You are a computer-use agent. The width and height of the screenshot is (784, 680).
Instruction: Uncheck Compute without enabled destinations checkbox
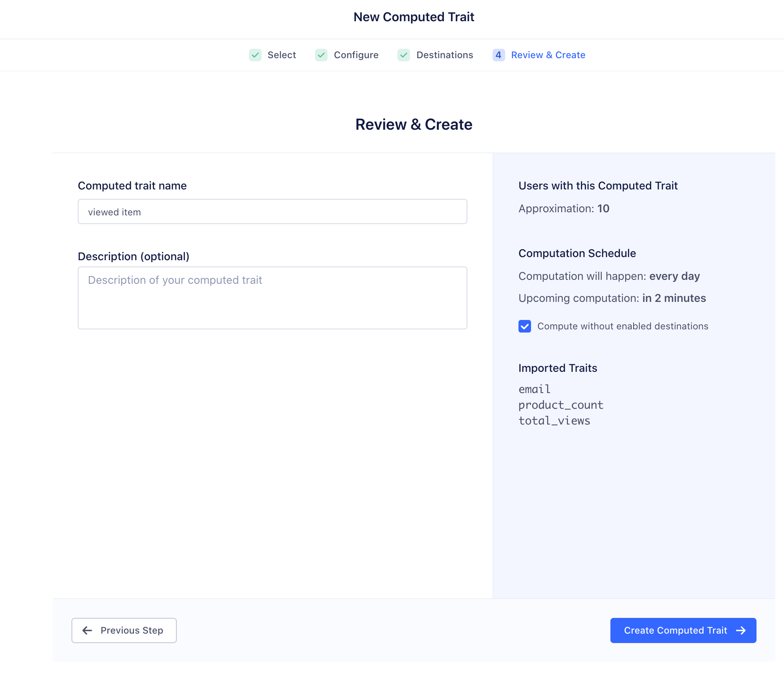(525, 326)
